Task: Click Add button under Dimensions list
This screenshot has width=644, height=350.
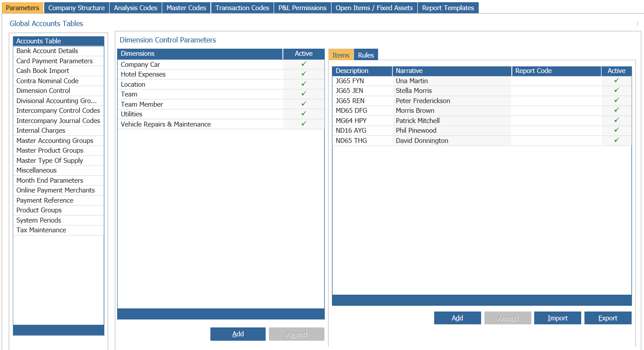Action: (238, 334)
